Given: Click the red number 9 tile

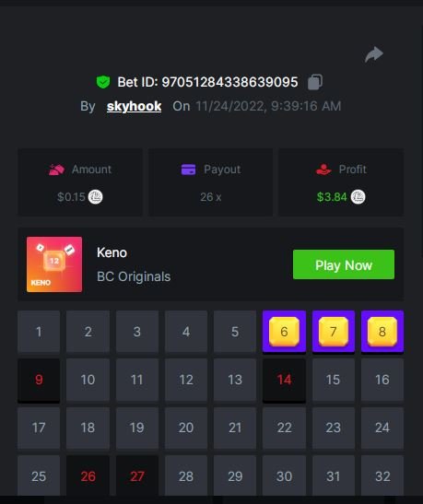Looking at the screenshot, I should point(39,381).
